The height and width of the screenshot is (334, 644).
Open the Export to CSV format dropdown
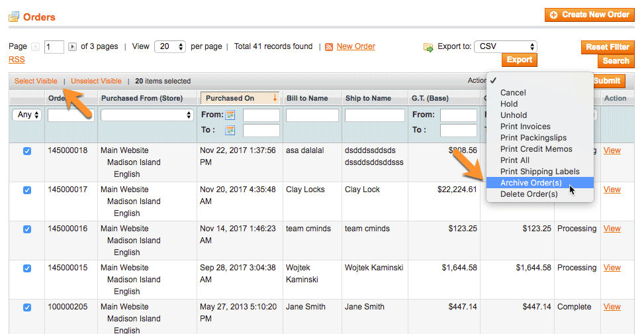pos(506,46)
